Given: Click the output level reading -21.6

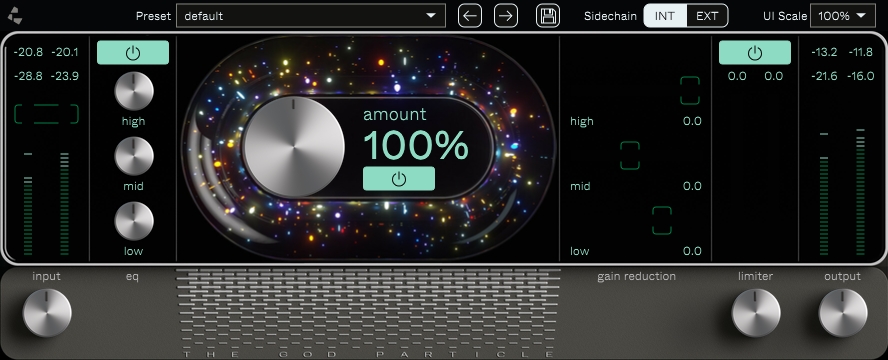Looking at the screenshot, I should pyautogui.click(x=824, y=76).
